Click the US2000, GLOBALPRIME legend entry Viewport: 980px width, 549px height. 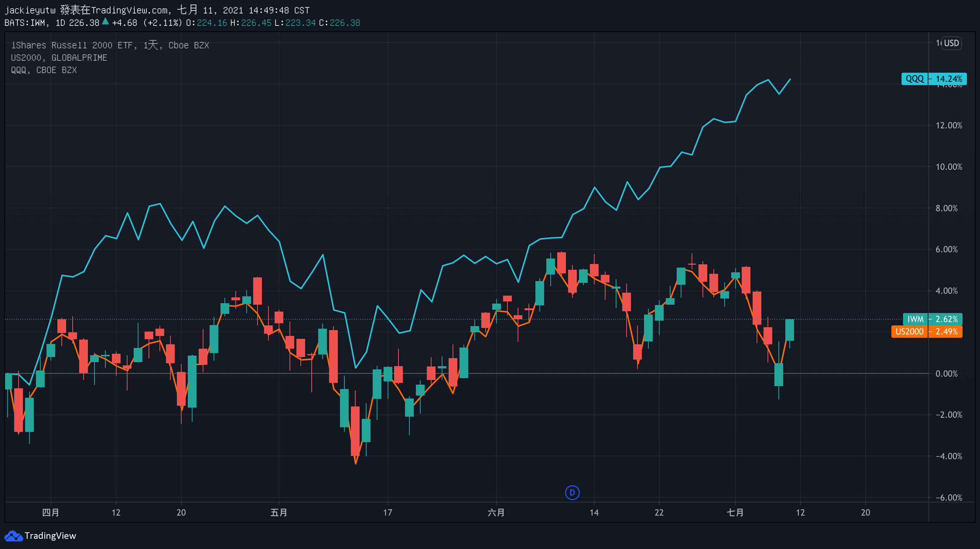point(59,58)
